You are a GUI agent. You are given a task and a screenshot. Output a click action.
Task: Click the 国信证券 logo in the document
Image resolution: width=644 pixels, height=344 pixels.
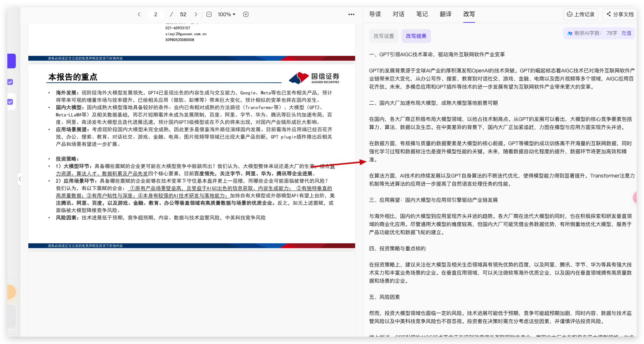click(x=314, y=78)
